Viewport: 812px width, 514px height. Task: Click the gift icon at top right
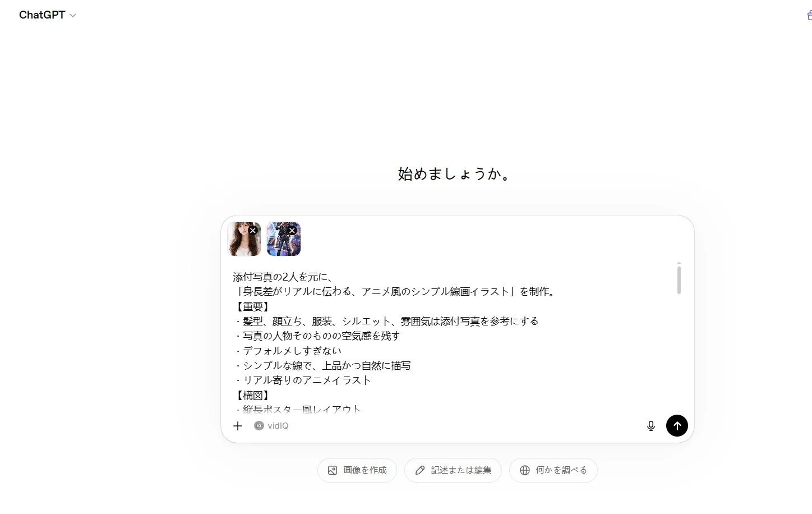click(x=809, y=15)
